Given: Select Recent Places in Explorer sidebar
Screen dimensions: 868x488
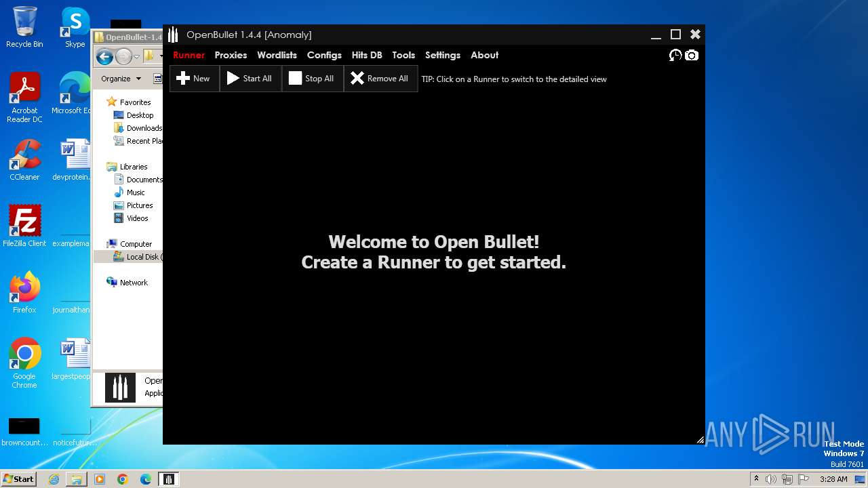Looking at the screenshot, I should 138,141.
